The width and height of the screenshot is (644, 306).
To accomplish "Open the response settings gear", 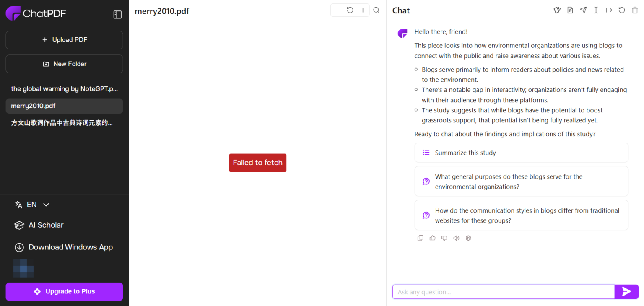I will 468,238.
